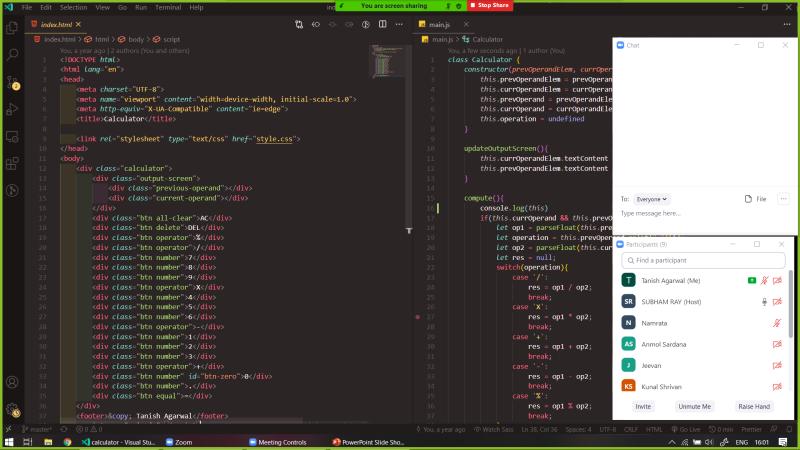Open the Search view in activity bar
Screen dimensions: 800x450
click(12, 54)
